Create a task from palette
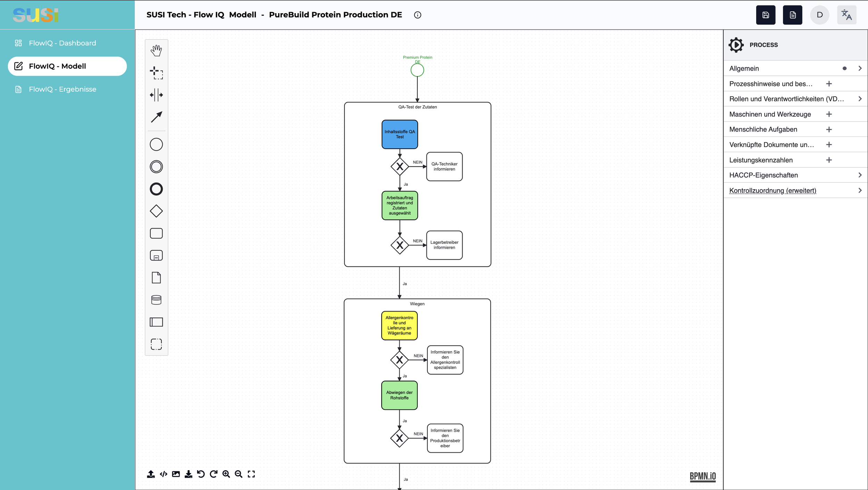 (x=156, y=233)
